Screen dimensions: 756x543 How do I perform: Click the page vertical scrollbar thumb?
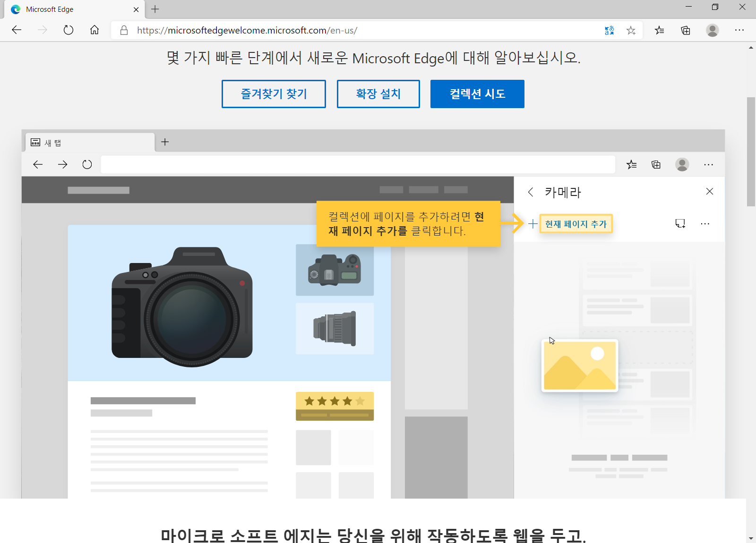tap(751, 152)
